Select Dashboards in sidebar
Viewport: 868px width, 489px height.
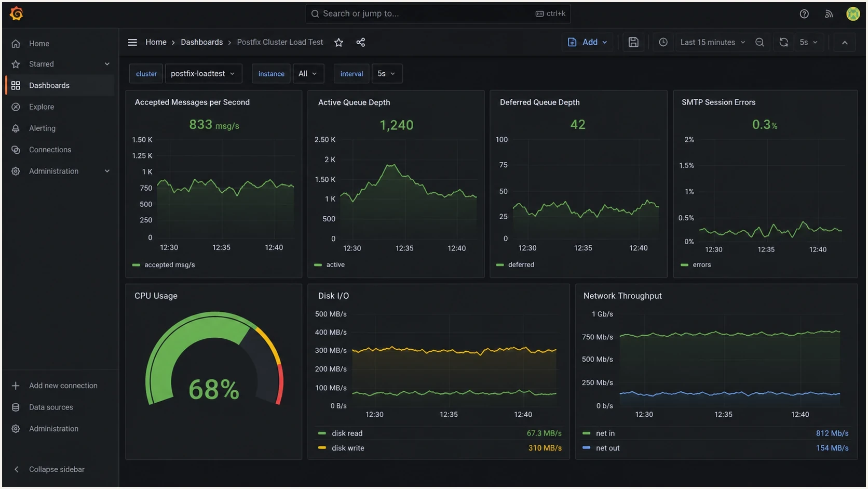pyautogui.click(x=60, y=85)
